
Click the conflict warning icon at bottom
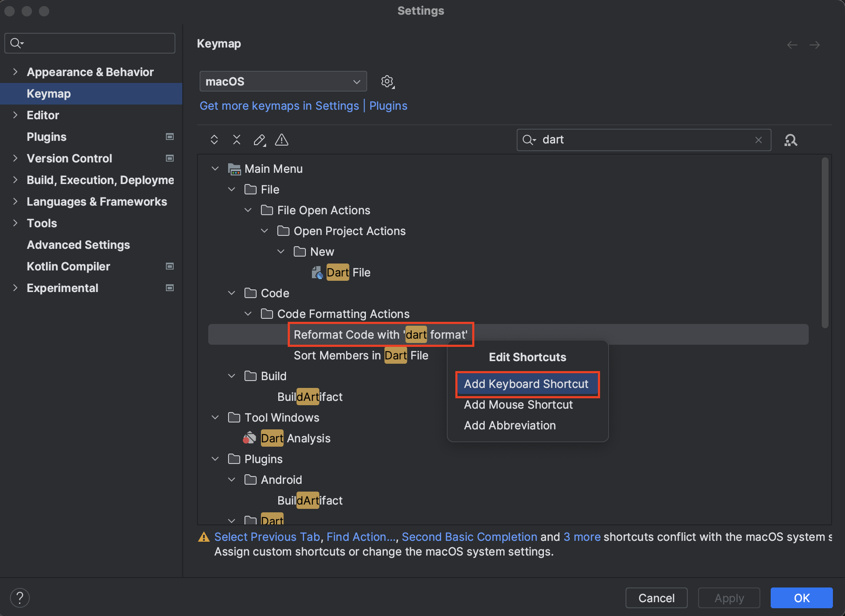pos(203,537)
